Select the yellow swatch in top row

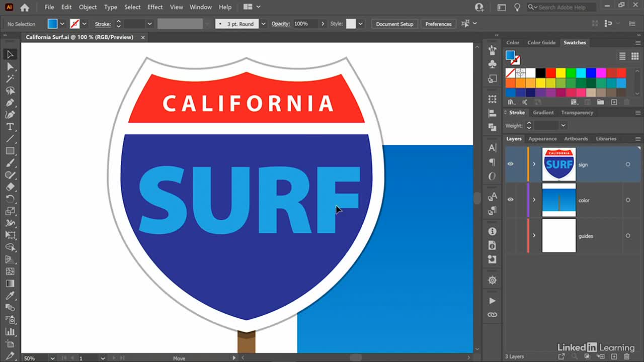click(561, 73)
